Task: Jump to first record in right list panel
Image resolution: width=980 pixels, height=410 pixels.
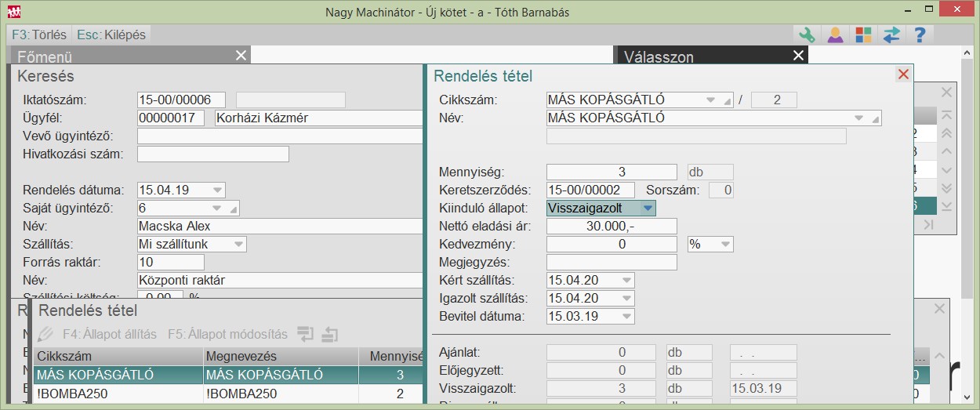Action: pos(946,115)
